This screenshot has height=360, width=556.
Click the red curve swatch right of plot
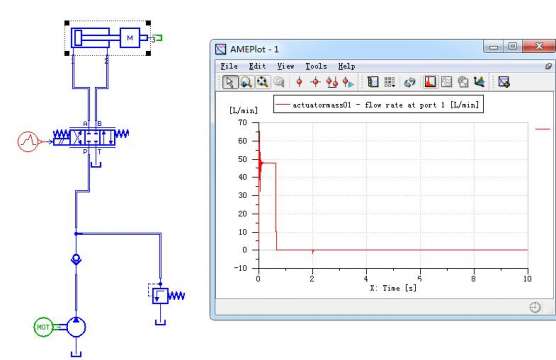(543, 129)
